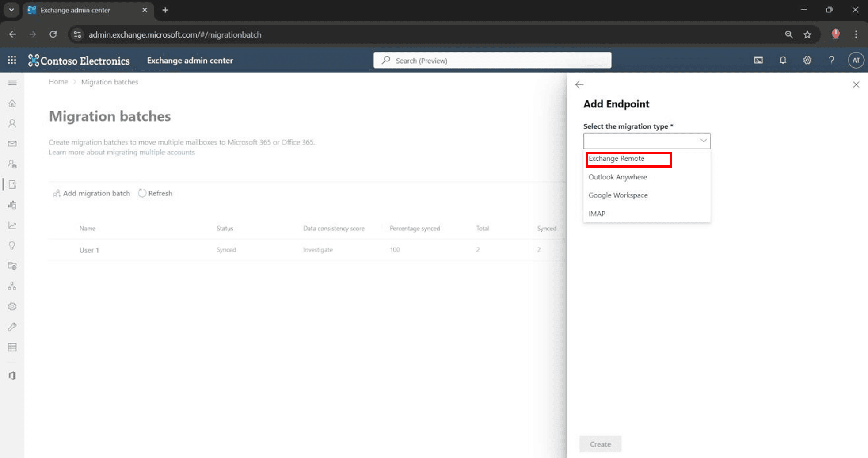Click the notifications bell icon
The width and height of the screenshot is (868, 458).
[x=783, y=60]
